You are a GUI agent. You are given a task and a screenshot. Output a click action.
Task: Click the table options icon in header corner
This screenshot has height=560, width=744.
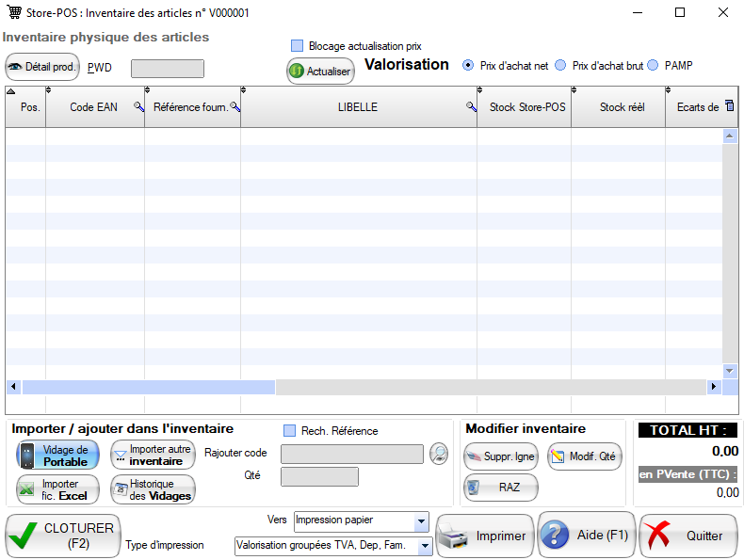(x=728, y=106)
